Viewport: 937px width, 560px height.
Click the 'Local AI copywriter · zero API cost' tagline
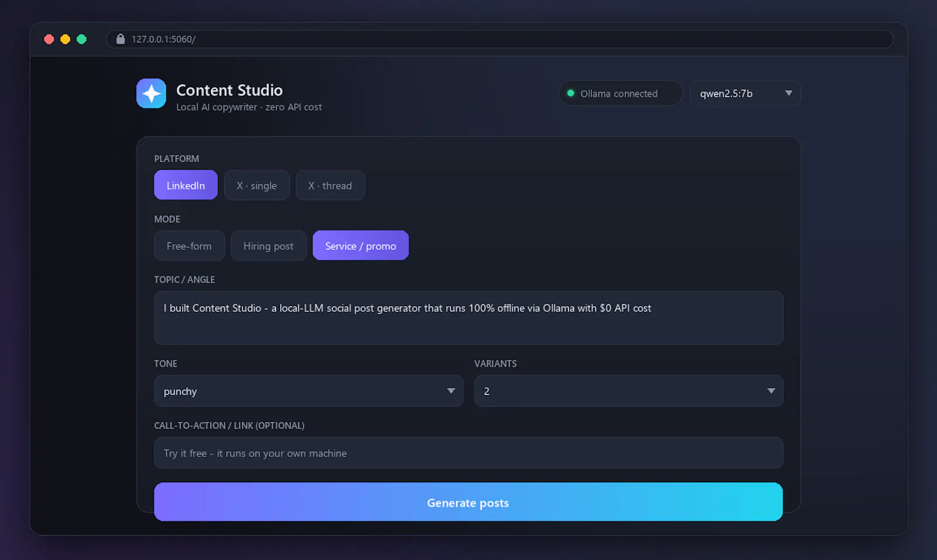coord(249,107)
